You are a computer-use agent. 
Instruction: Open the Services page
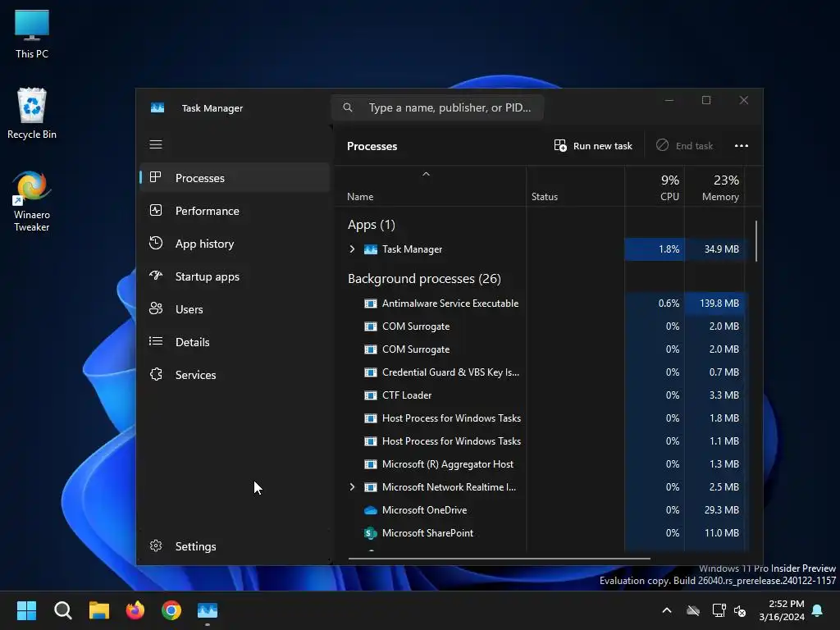tap(235, 375)
